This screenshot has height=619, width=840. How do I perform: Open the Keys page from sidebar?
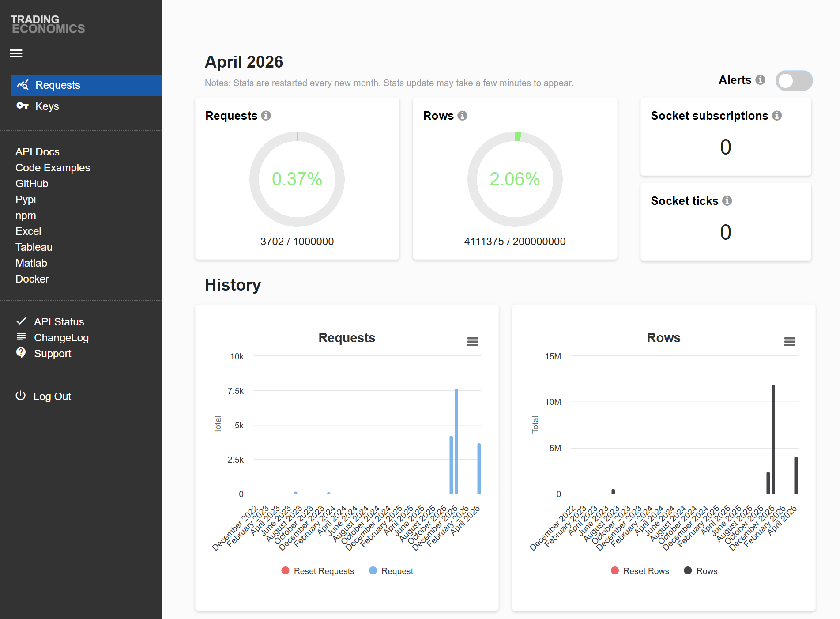pos(47,106)
